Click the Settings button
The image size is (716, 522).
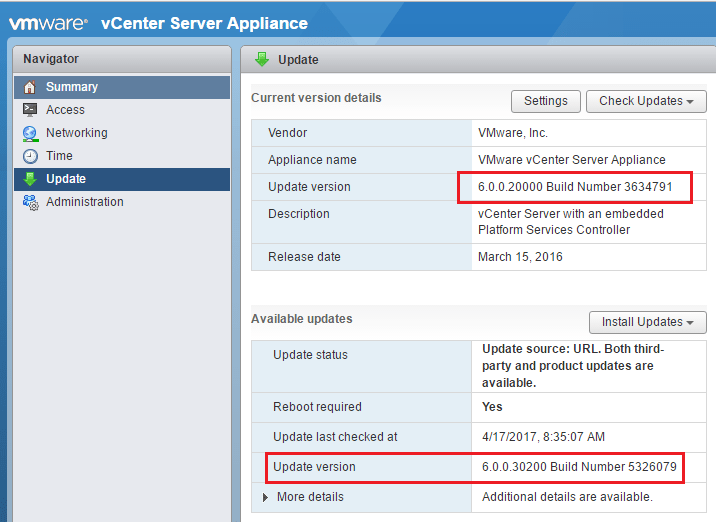[x=546, y=101]
